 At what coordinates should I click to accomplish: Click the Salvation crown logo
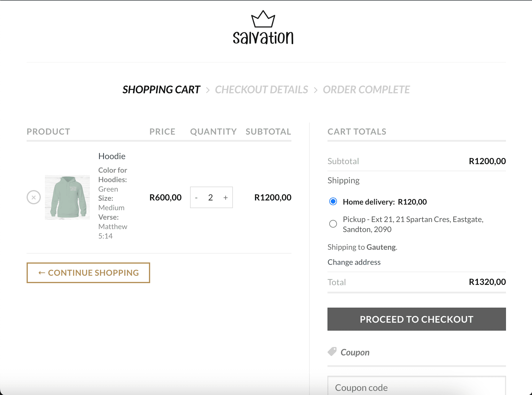[x=263, y=27]
